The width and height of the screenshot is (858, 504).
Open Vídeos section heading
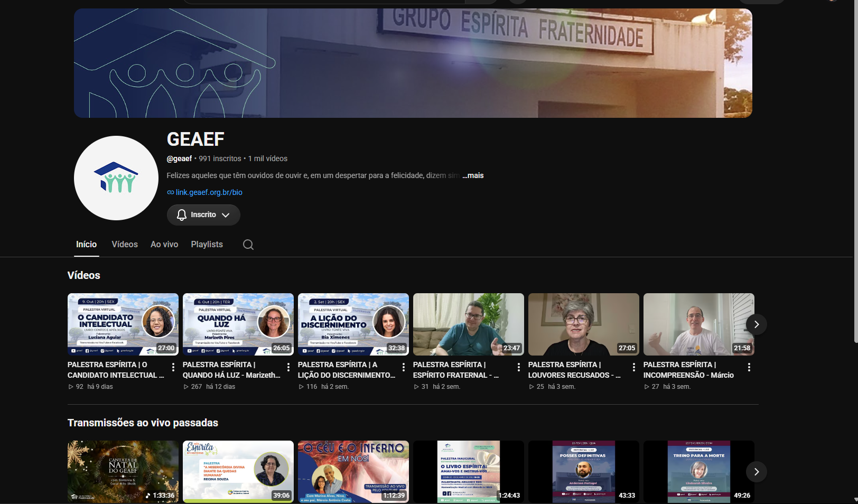(x=84, y=275)
